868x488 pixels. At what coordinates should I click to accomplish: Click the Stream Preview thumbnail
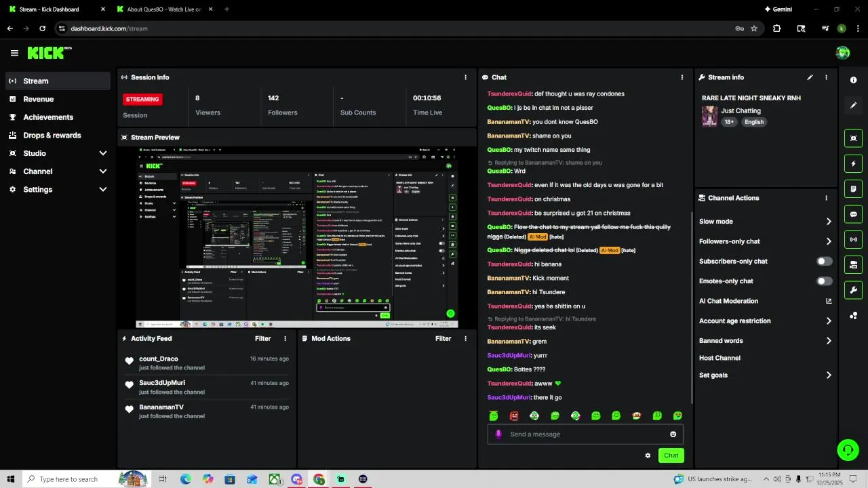pos(297,237)
